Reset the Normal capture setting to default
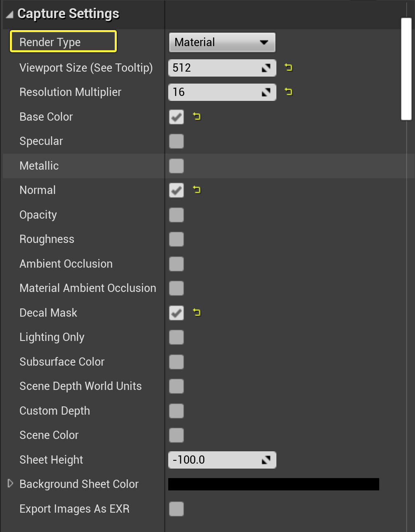 [197, 190]
